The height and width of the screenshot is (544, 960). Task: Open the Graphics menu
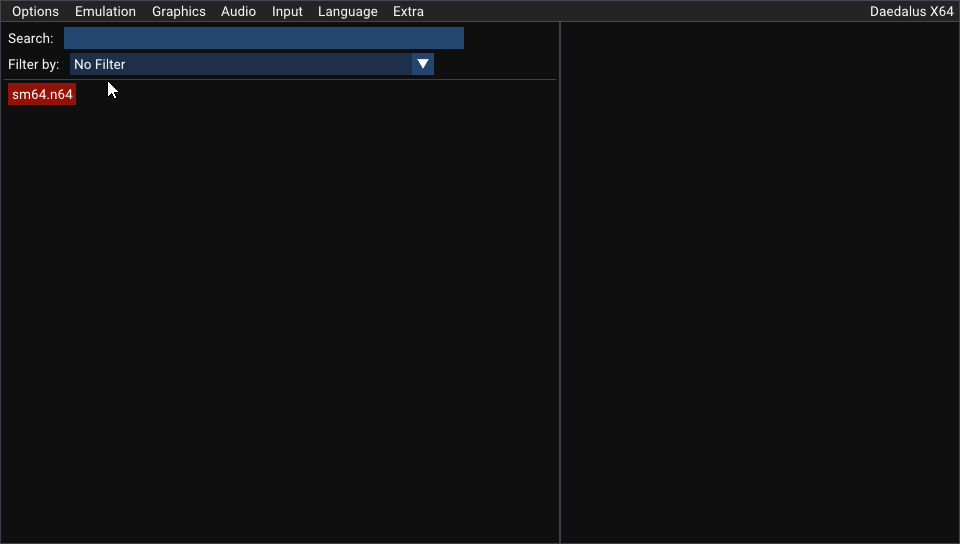(x=178, y=12)
